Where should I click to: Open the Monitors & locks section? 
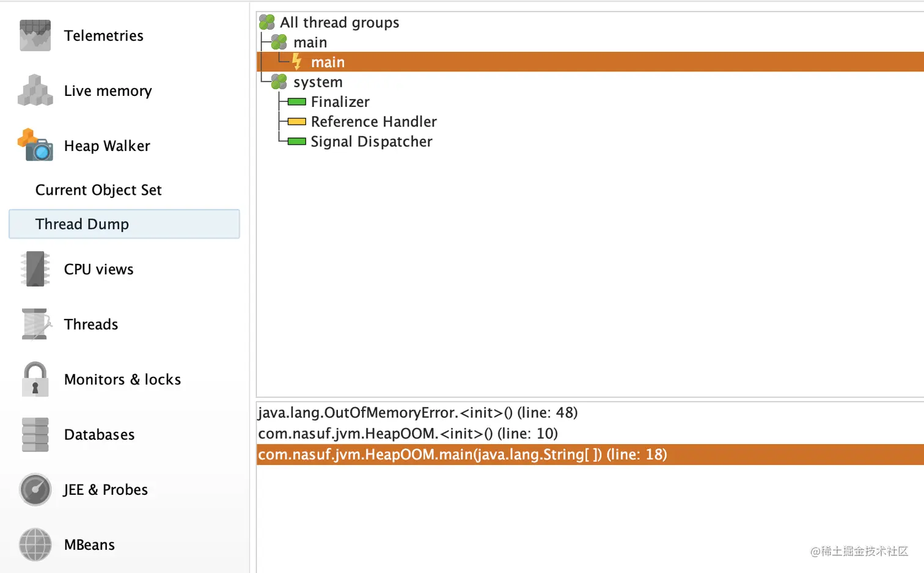[x=122, y=379]
